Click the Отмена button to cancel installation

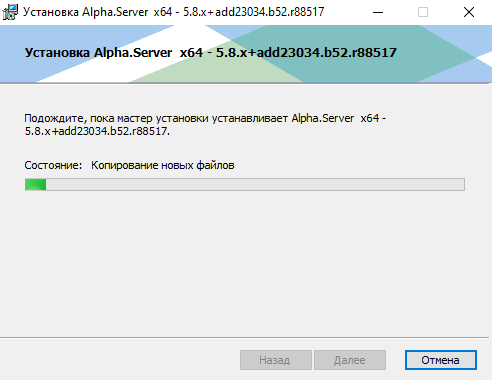(441, 360)
